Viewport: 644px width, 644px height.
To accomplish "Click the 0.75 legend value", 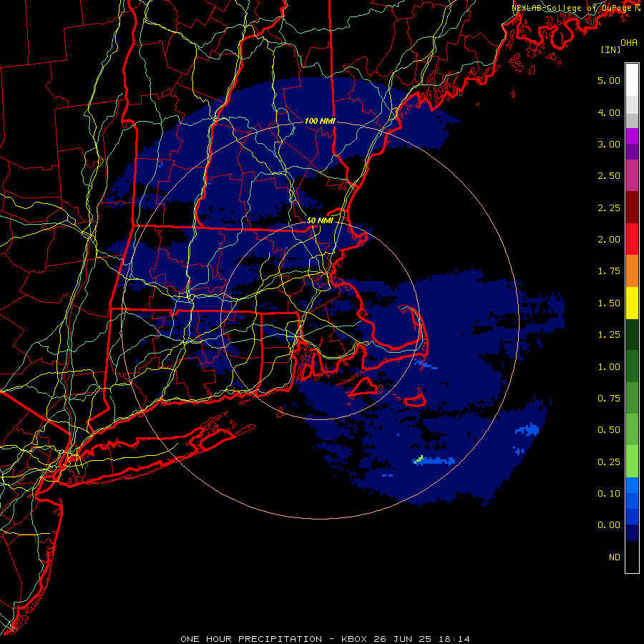I will click(609, 399).
